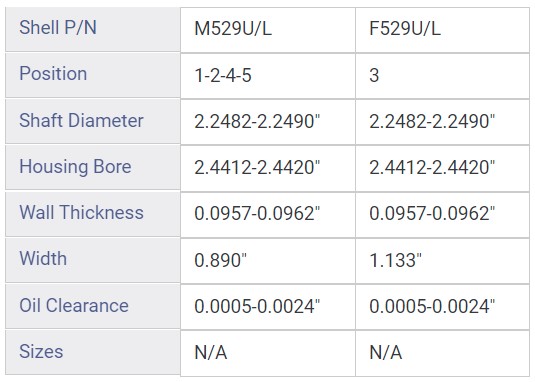Select the M529U/L part number cell

point(268,30)
